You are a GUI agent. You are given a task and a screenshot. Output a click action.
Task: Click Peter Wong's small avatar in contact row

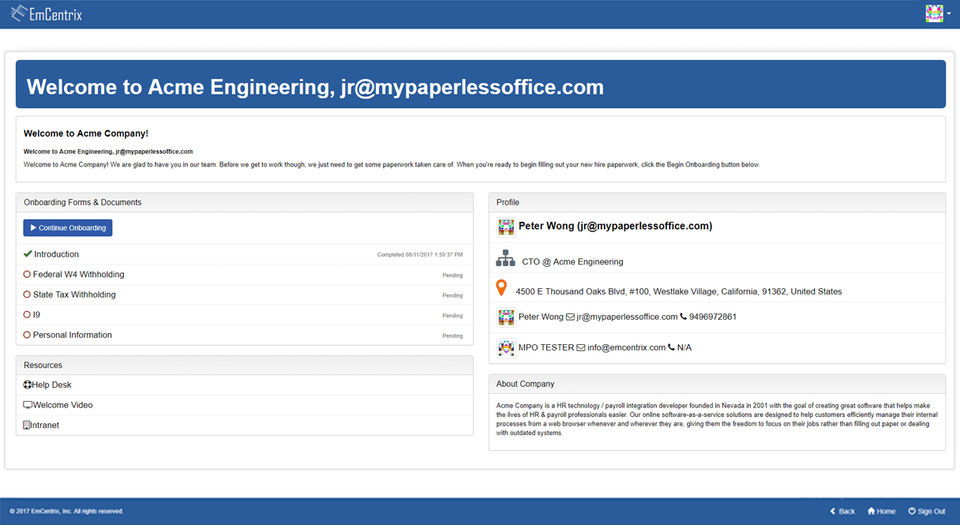tap(506, 317)
